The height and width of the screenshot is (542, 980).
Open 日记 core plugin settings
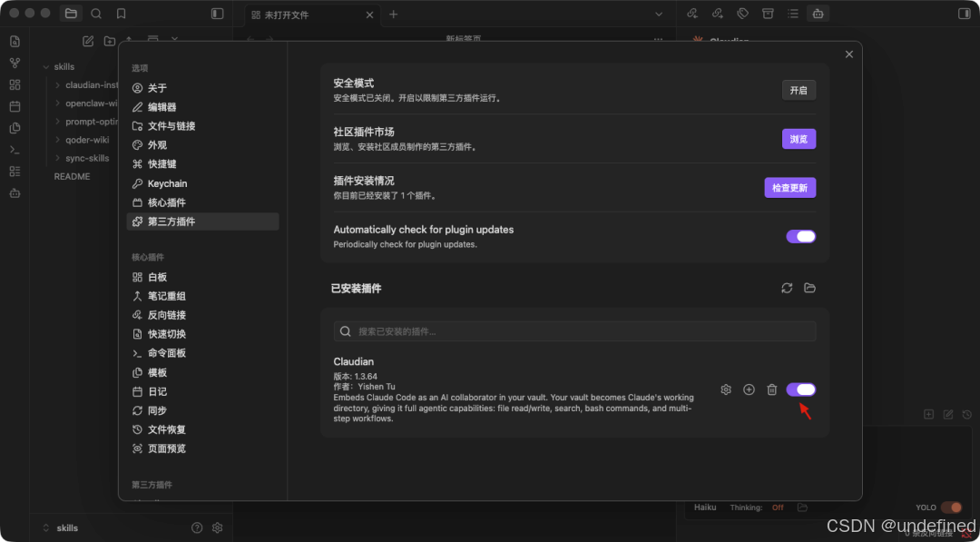[202, 392]
